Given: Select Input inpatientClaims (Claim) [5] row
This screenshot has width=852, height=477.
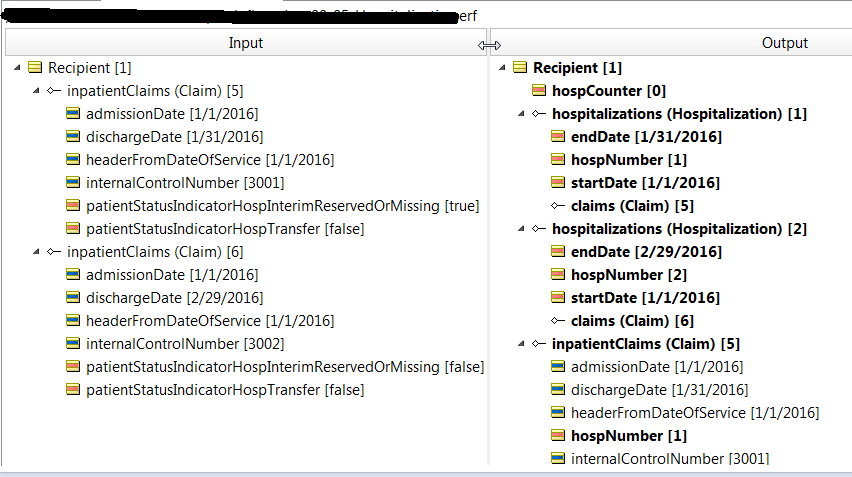Looking at the screenshot, I should click(x=155, y=90).
